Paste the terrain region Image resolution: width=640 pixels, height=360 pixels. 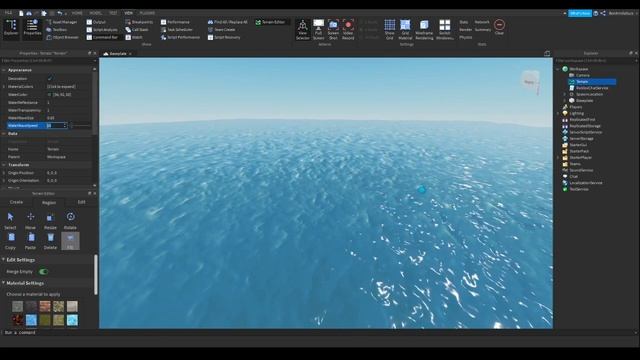pos(31,241)
